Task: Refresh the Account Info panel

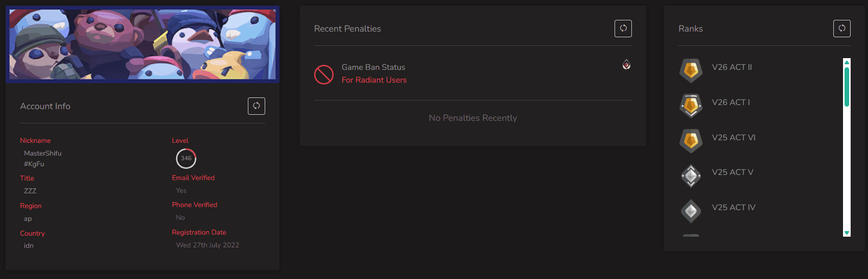Action: click(257, 106)
